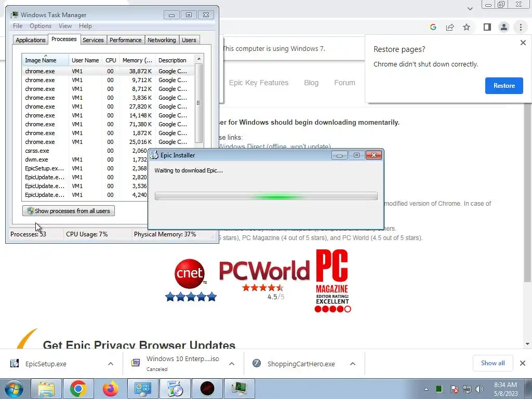
Task: Sort processes by Image Name column
Action: (45, 60)
